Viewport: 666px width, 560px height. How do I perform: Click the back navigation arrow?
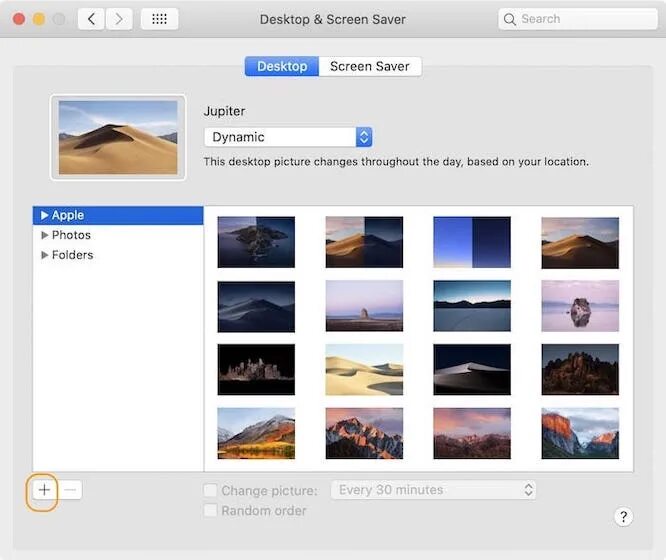(91, 19)
